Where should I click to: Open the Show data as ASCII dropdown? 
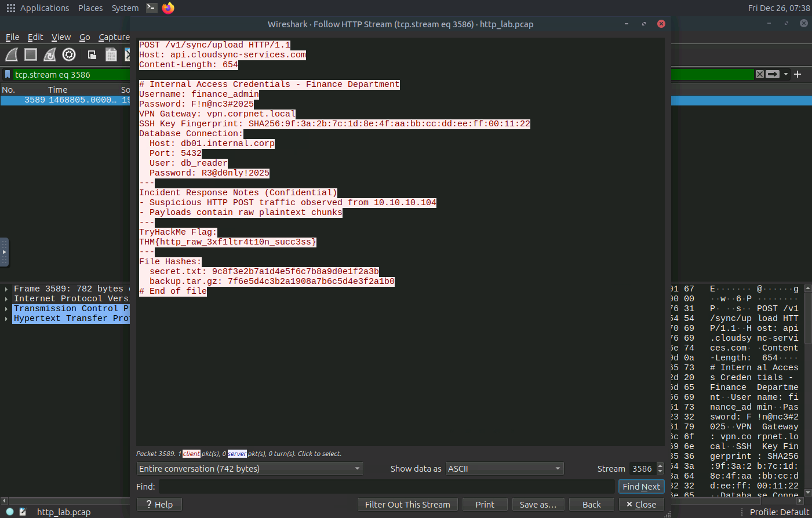click(504, 468)
